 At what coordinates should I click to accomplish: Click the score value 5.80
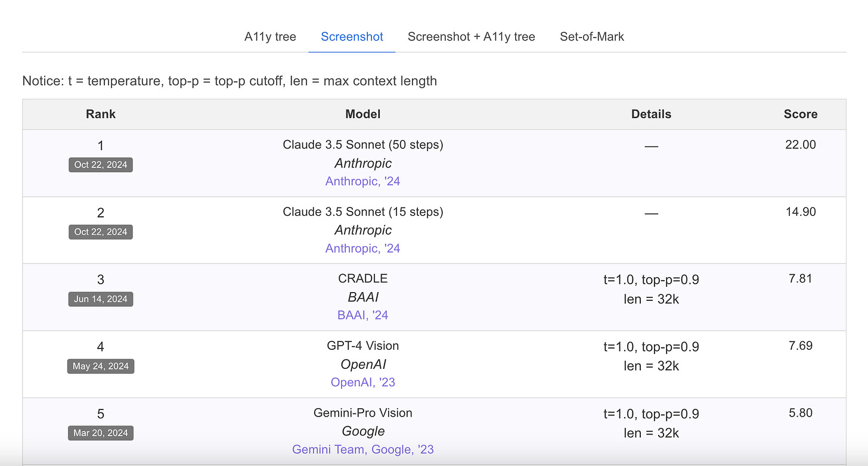click(x=801, y=412)
